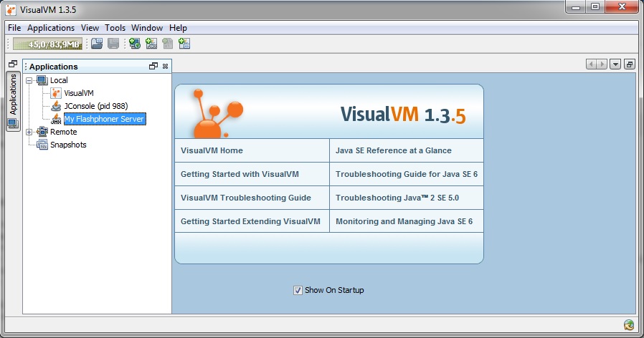
Task: Select the Applications vertical side tab
Action: (12, 95)
